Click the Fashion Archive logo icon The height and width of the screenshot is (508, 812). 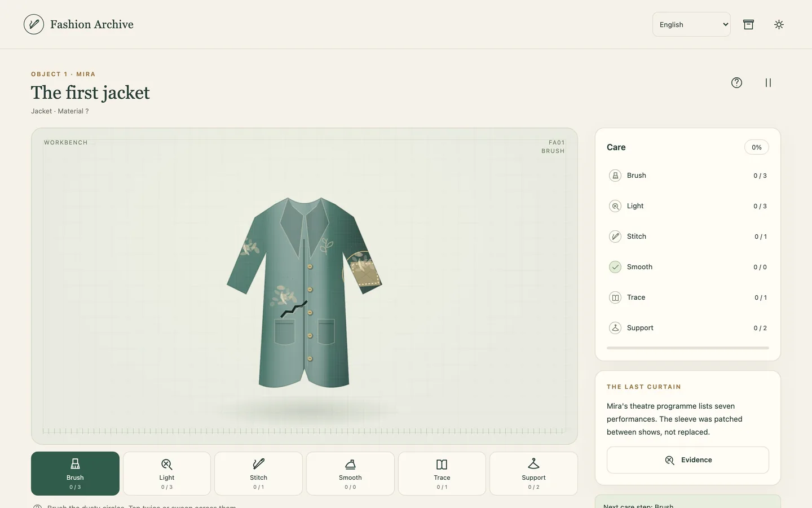(34, 24)
